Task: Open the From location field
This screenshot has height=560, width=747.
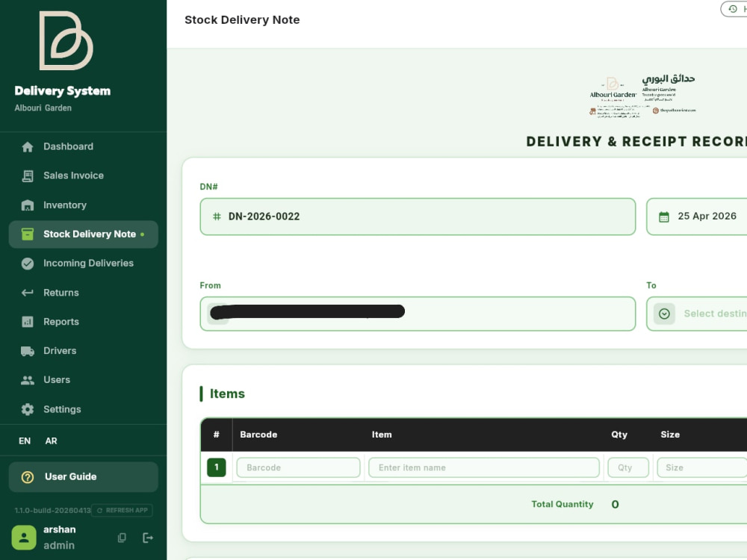Action: pyautogui.click(x=418, y=314)
